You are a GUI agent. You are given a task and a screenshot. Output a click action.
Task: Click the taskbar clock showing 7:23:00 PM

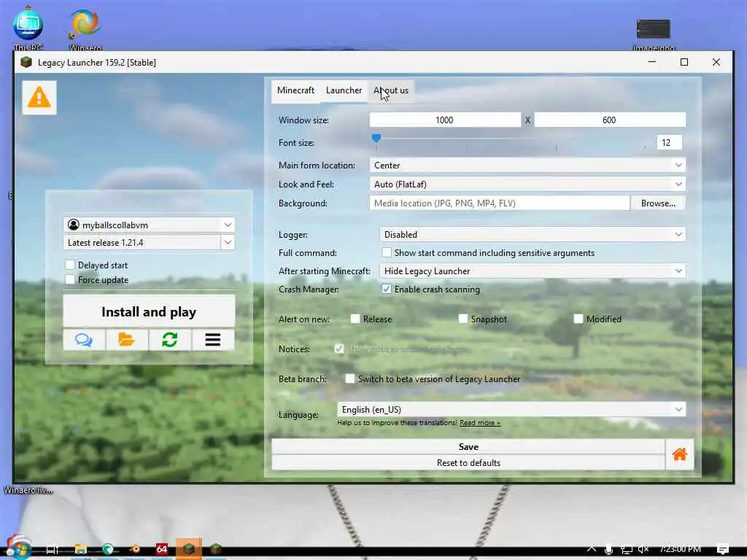point(680,548)
